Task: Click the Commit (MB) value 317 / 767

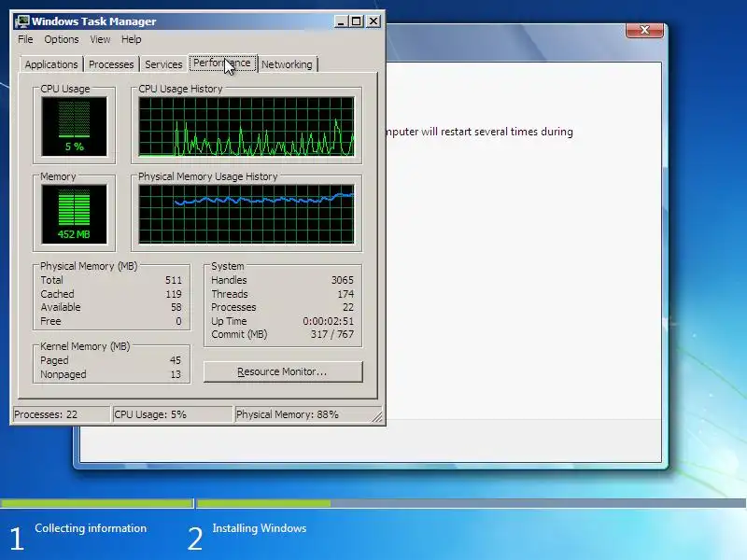Action: (x=332, y=334)
